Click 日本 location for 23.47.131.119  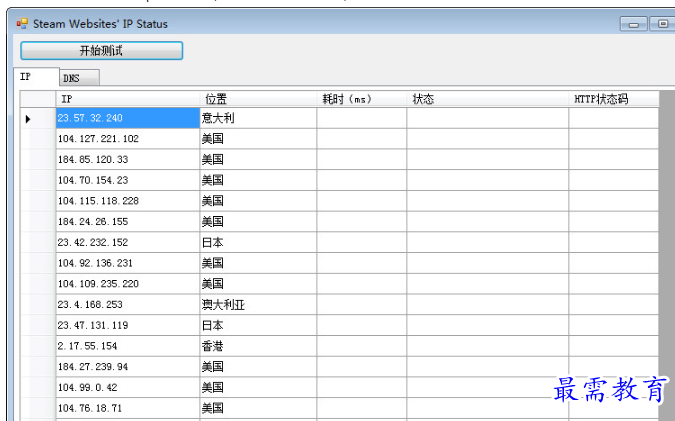258,325
